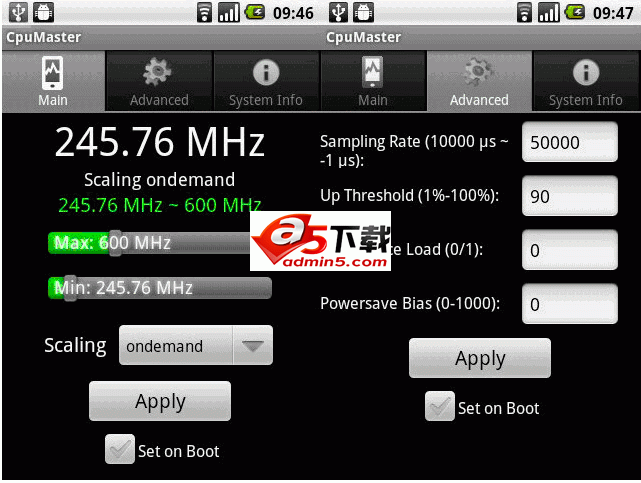Click the Powersave Bias (0-1000) label
This screenshot has height=483, width=641.
[410, 304]
